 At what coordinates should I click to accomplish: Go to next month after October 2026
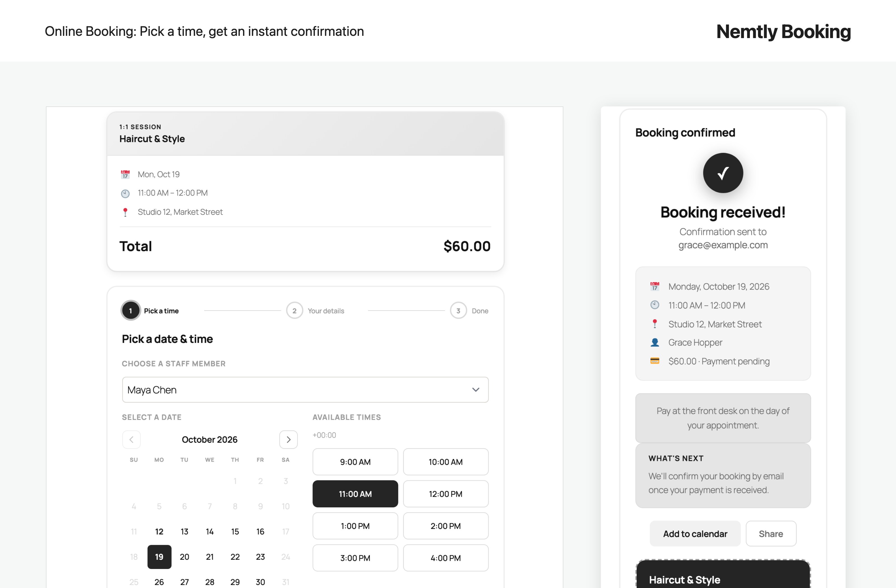288,439
